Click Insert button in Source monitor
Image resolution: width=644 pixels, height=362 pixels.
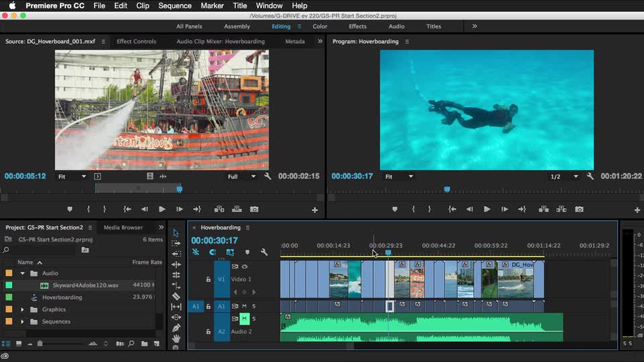pyautogui.click(x=219, y=209)
